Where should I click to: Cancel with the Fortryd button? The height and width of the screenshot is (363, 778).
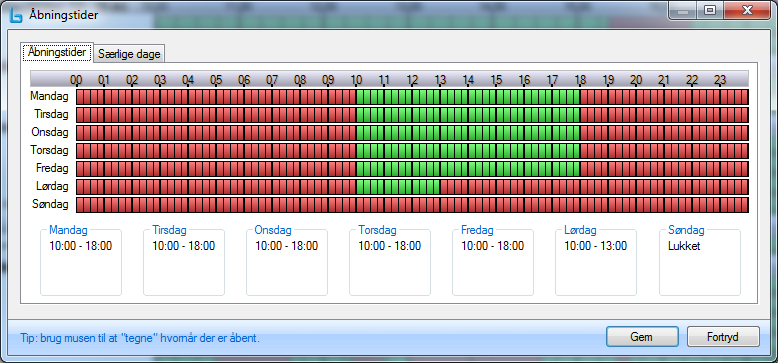click(x=723, y=337)
